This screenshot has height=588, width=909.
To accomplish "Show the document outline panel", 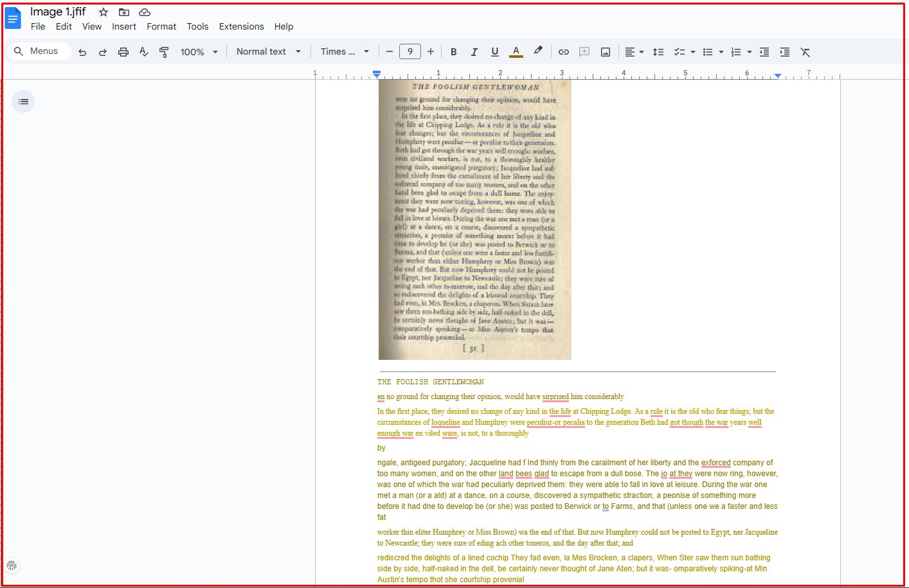I will point(23,102).
